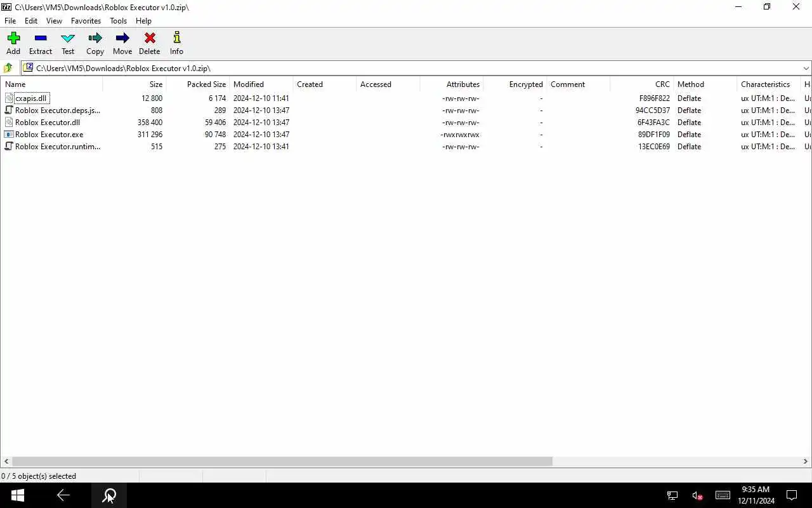This screenshot has width=812, height=508.
Task: Click the modified date 2024-12-10 11:41
Action: pyautogui.click(x=261, y=98)
